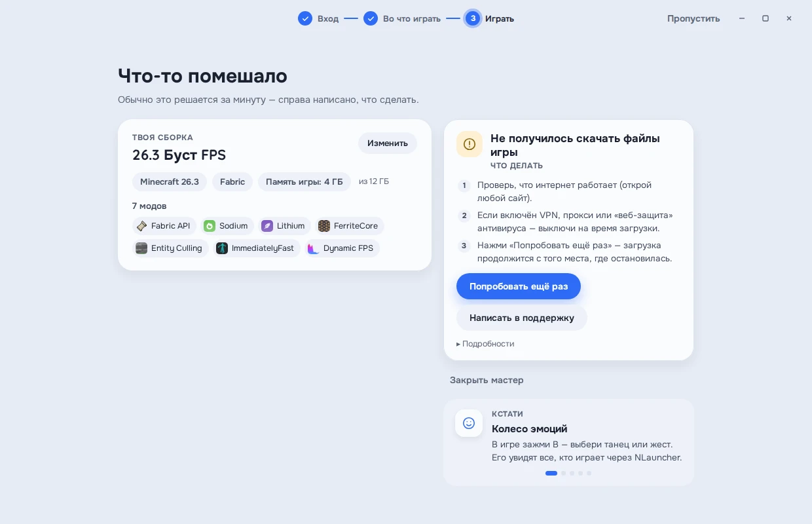This screenshot has width=812, height=524.
Task: Click Написать в поддержку button
Action: (x=522, y=318)
